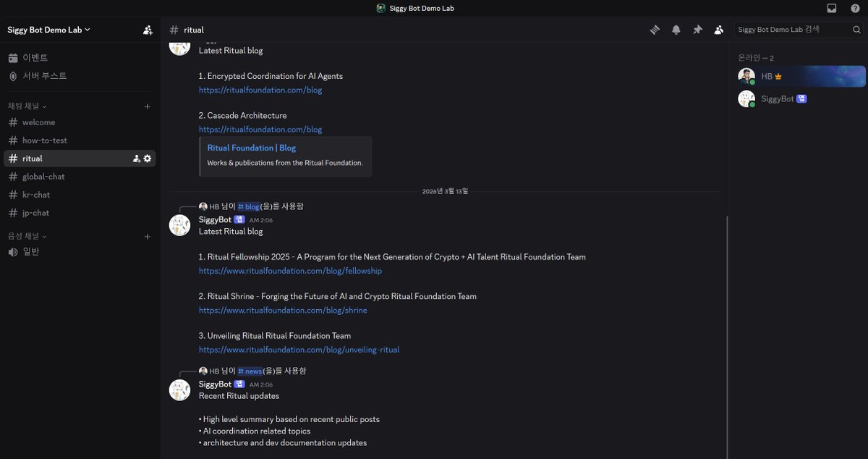
Task: Click the blog slash command mention
Action: point(248,207)
